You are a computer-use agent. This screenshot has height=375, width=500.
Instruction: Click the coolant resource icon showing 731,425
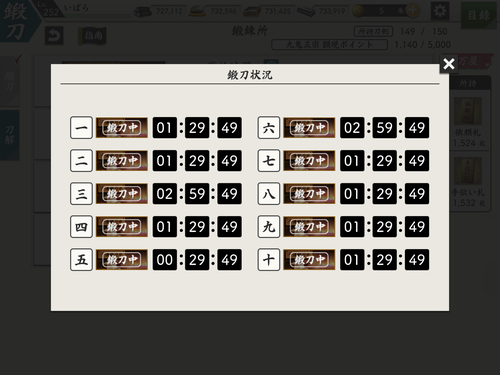coord(252,11)
